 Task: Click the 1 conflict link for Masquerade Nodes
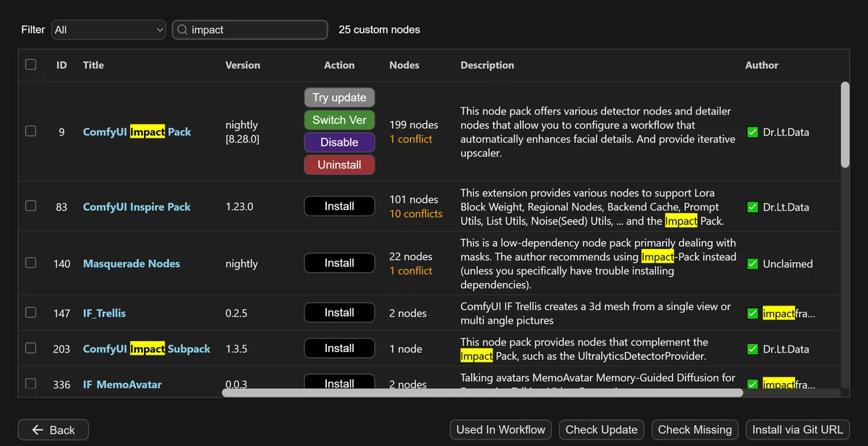[x=411, y=271]
